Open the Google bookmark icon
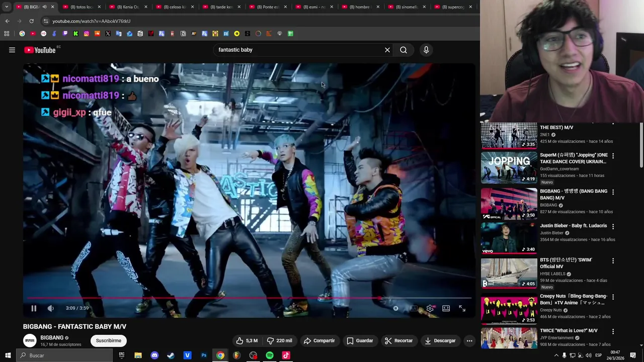 click(22, 34)
